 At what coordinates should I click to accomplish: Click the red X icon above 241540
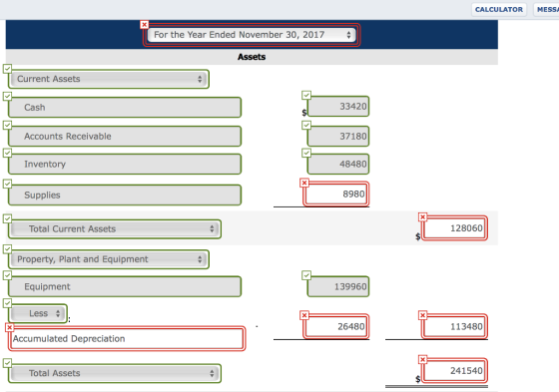point(422,359)
